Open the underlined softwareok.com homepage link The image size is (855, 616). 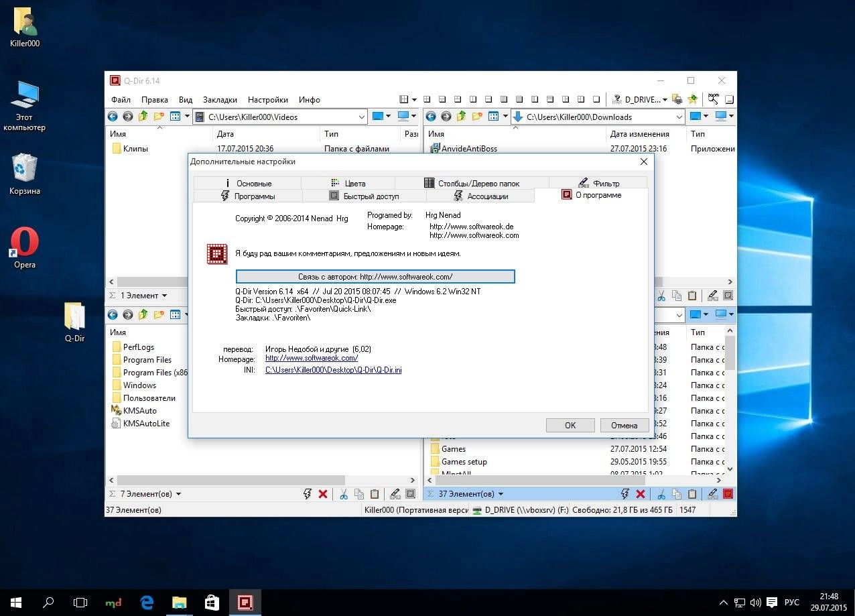(312, 359)
